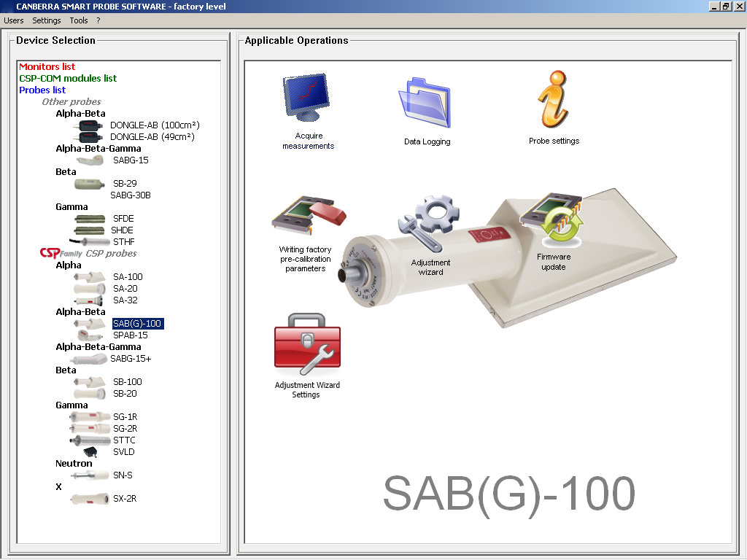Screen dimensions: 747x560
Task: Open the Settings menu
Action: pyautogui.click(x=46, y=20)
